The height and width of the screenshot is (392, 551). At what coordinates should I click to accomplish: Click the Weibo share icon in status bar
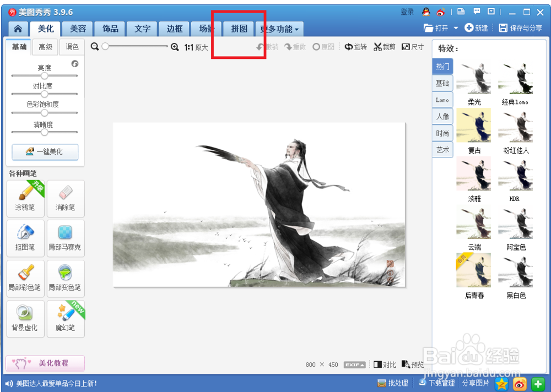[x=520, y=384]
